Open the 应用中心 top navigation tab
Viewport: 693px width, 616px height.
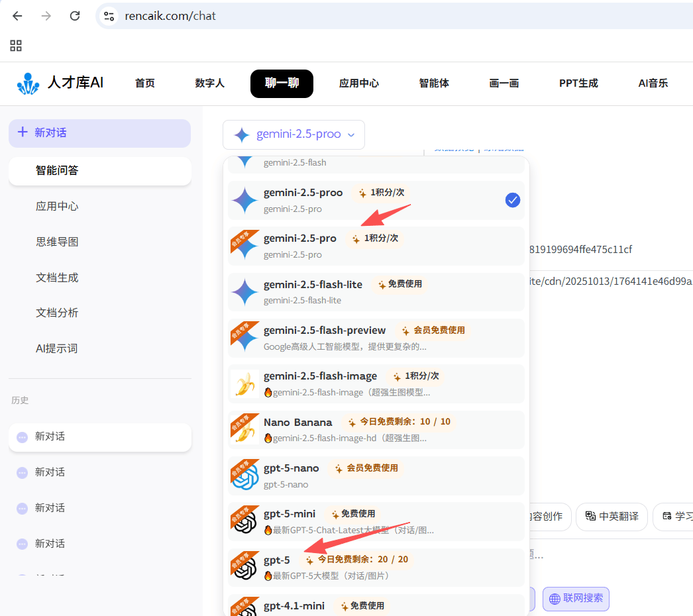click(358, 83)
